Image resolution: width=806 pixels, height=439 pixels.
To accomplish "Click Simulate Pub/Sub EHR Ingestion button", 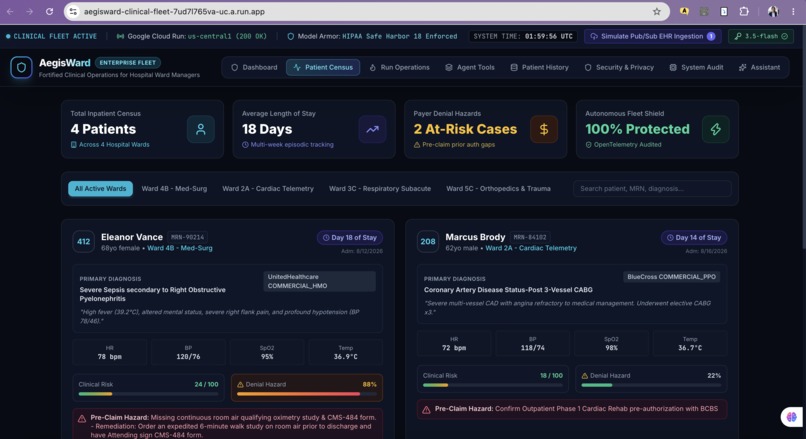I will point(652,36).
